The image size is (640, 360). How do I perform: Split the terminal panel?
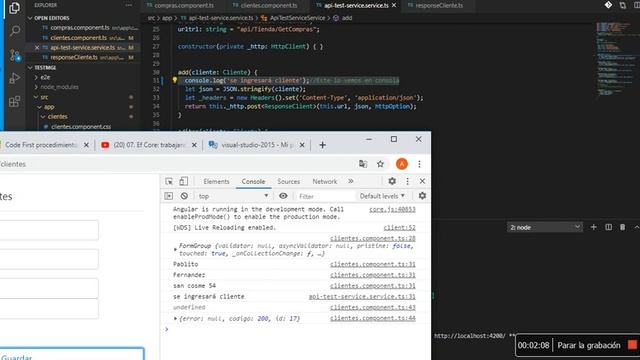[x=608, y=227]
